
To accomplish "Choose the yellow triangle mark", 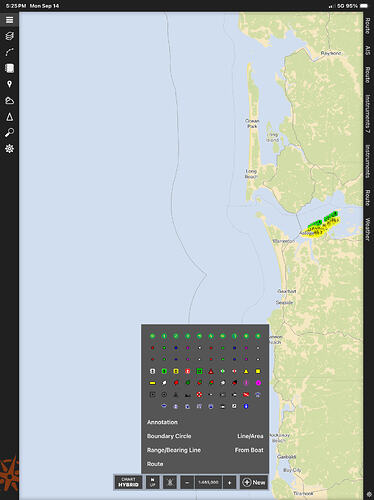I will tap(246, 371).
